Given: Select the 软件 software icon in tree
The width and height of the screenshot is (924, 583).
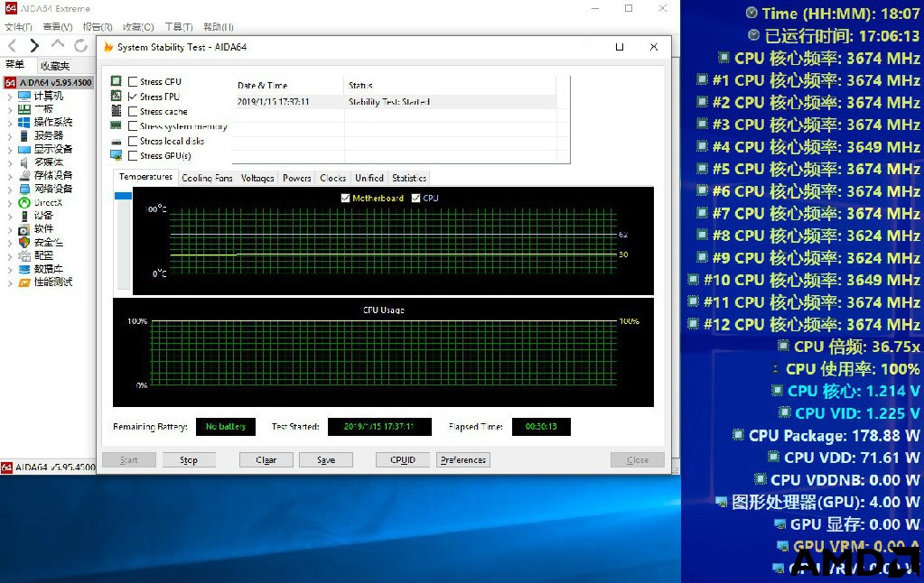Looking at the screenshot, I should pos(24,229).
